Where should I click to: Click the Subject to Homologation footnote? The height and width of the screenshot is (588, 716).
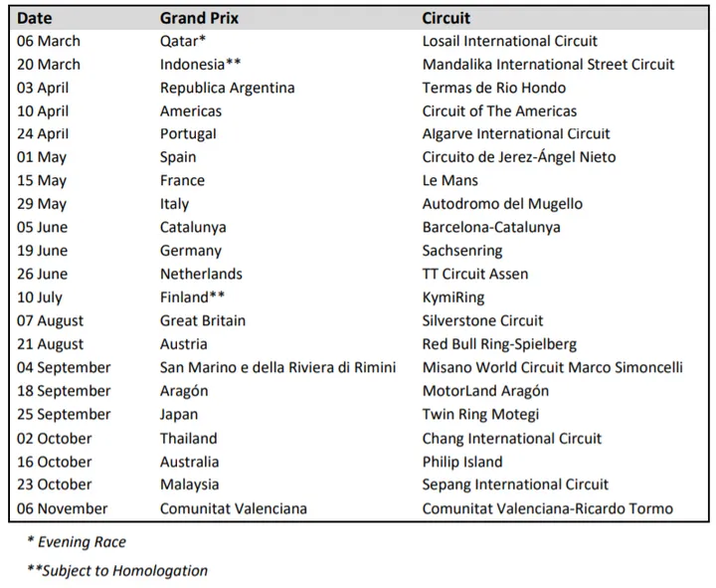[x=117, y=571]
